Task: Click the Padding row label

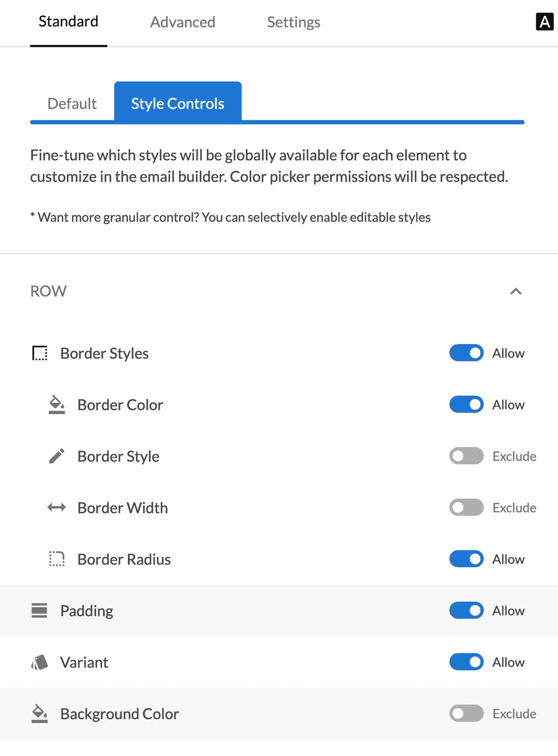Action: [x=87, y=610]
